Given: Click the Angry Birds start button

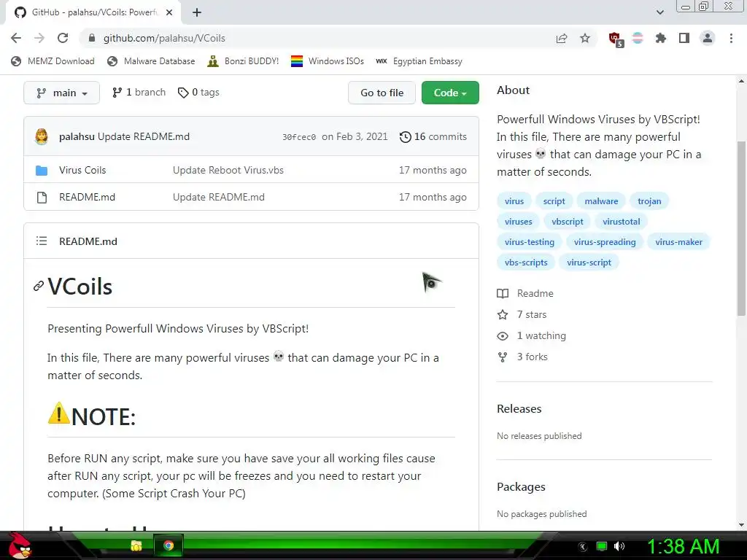Looking at the screenshot, I should pyautogui.click(x=20, y=545).
